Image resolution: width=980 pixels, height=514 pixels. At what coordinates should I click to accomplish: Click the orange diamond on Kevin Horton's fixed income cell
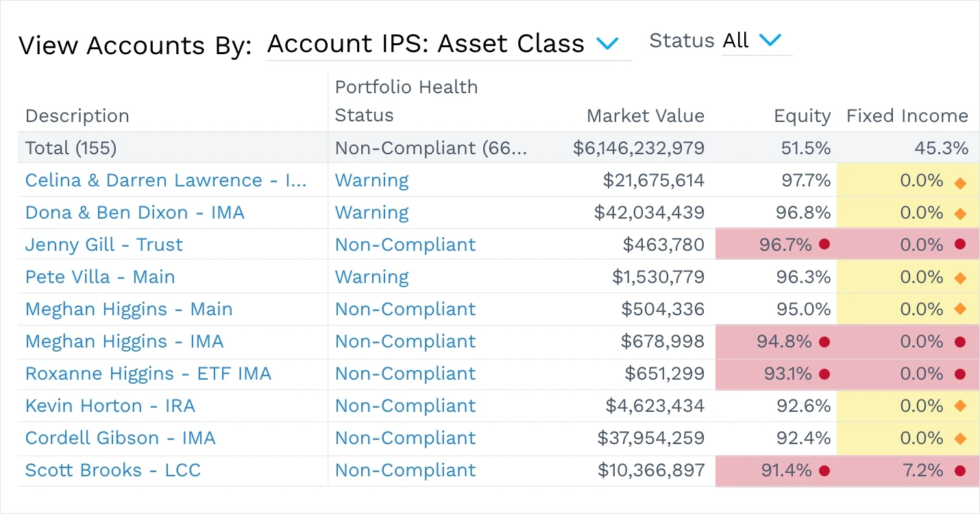(x=959, y=406)
